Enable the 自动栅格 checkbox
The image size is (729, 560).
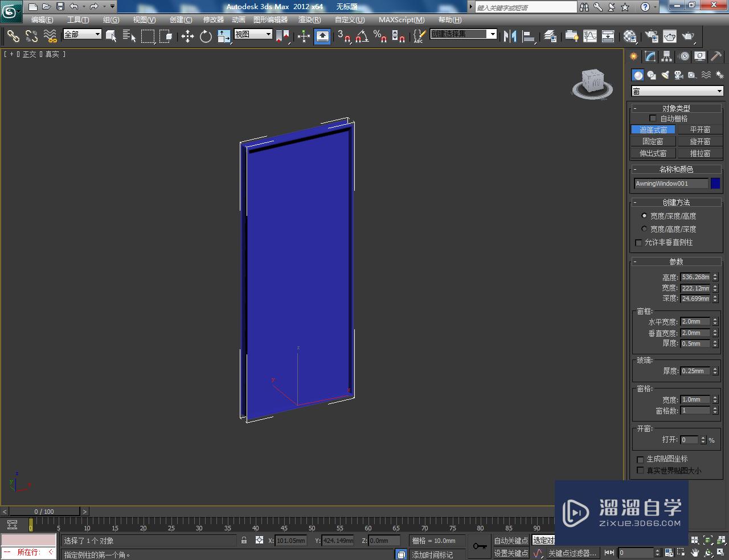(653, 118)
